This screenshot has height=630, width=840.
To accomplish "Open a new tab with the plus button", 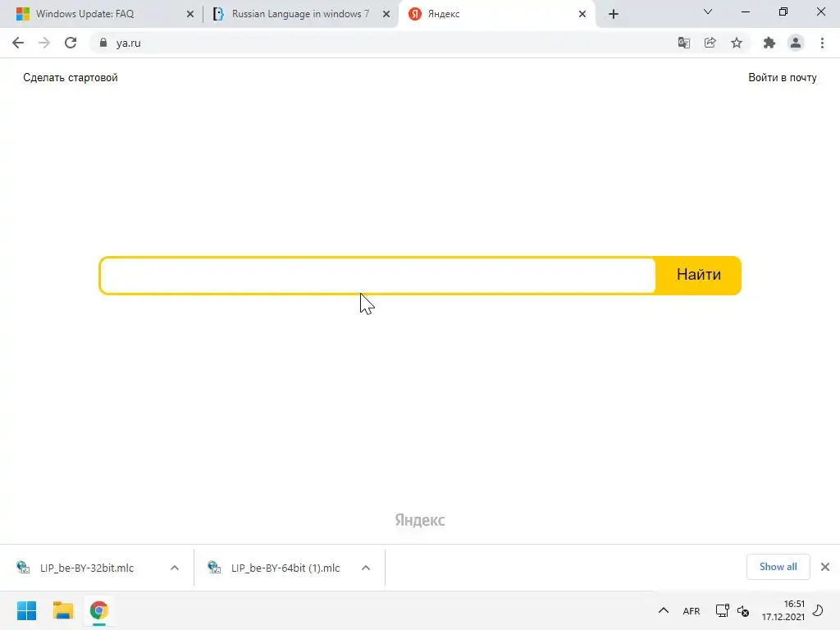I will click(614, 14).
